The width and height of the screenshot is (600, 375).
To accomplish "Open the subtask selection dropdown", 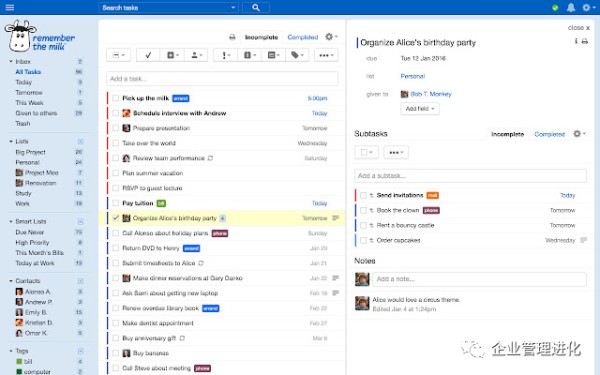I will click(x=367, y=152).
